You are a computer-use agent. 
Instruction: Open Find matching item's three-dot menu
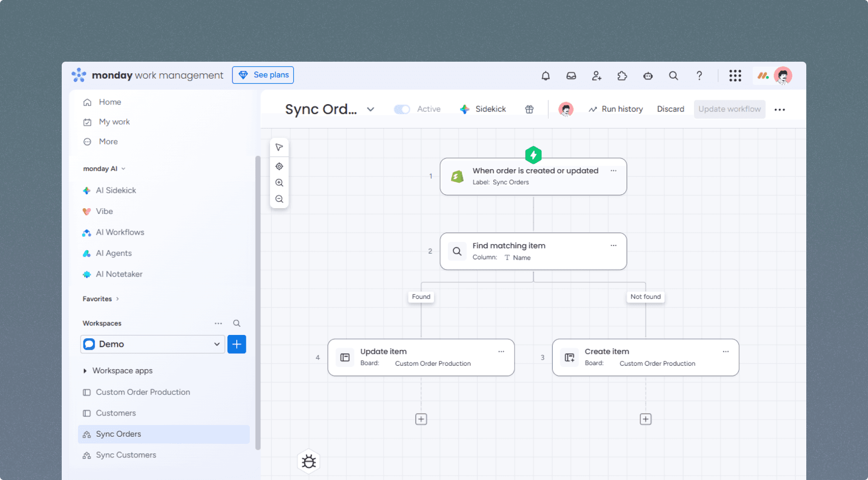tap(613, 245)
